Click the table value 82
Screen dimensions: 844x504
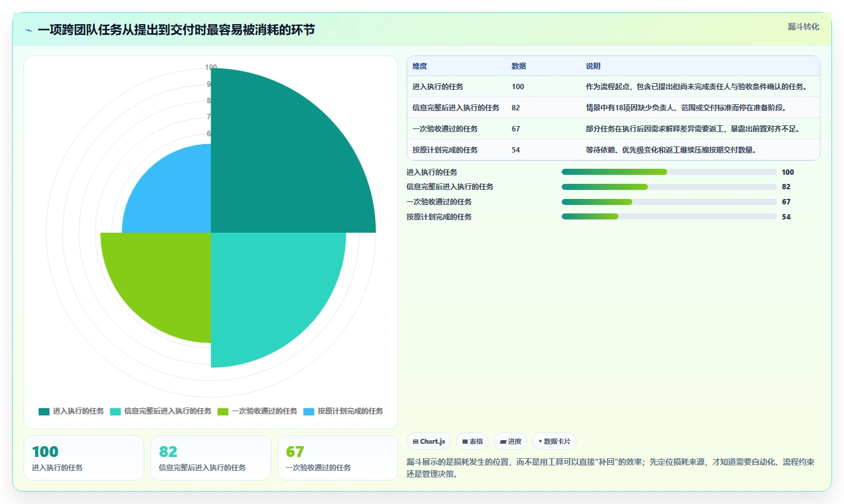(516, 108)
